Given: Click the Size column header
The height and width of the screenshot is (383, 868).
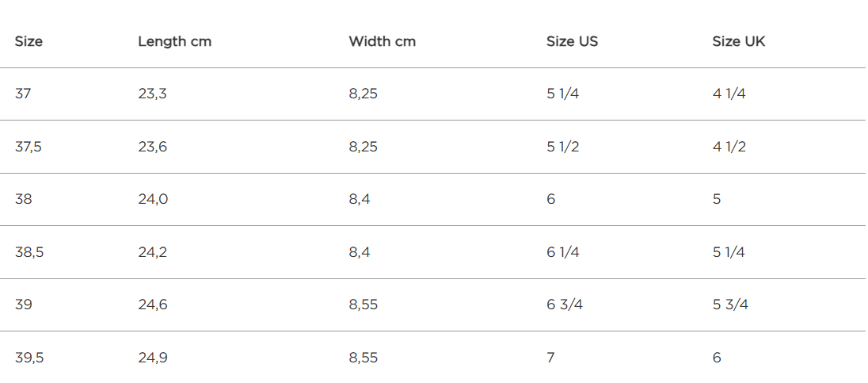Looking at the screenshot, I should (29, 41).
